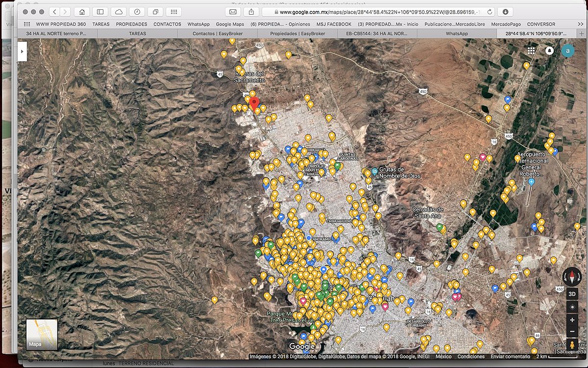Open the Safari share menu
Image resolution: width=588 pixels, height=368 pixels.
pos(251,12)
